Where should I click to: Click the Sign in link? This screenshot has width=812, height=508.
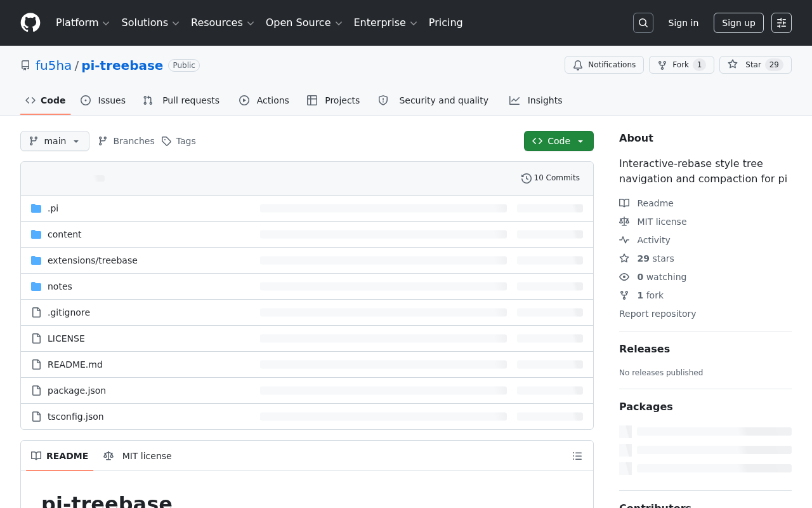pos(683,23)
